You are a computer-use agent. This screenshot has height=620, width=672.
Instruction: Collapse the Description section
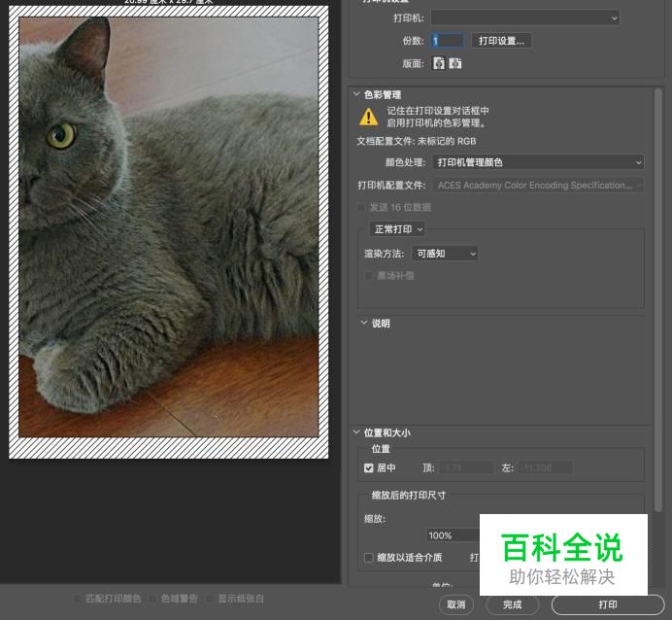point(364,323)
